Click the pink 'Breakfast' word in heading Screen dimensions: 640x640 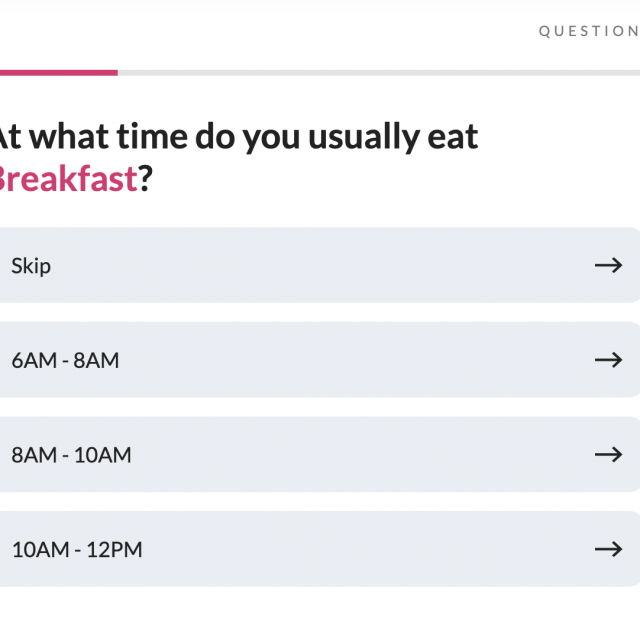pyautogui.click(x=66, y=181)
